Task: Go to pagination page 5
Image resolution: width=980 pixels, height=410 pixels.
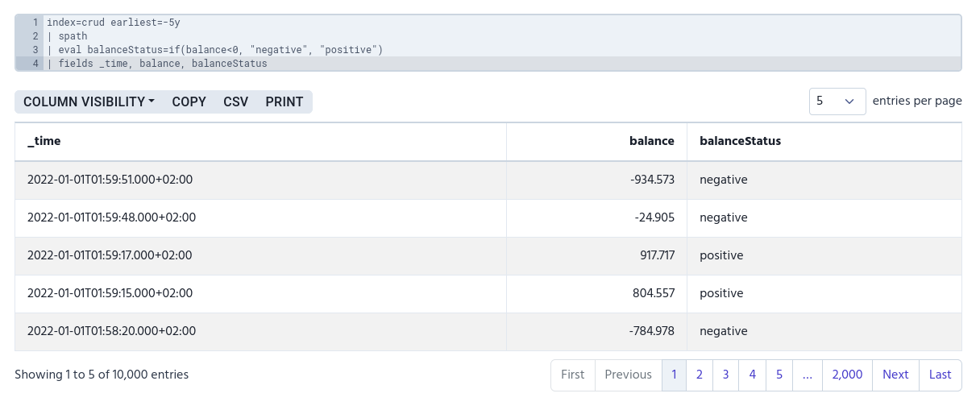Action: coord(779,375)
